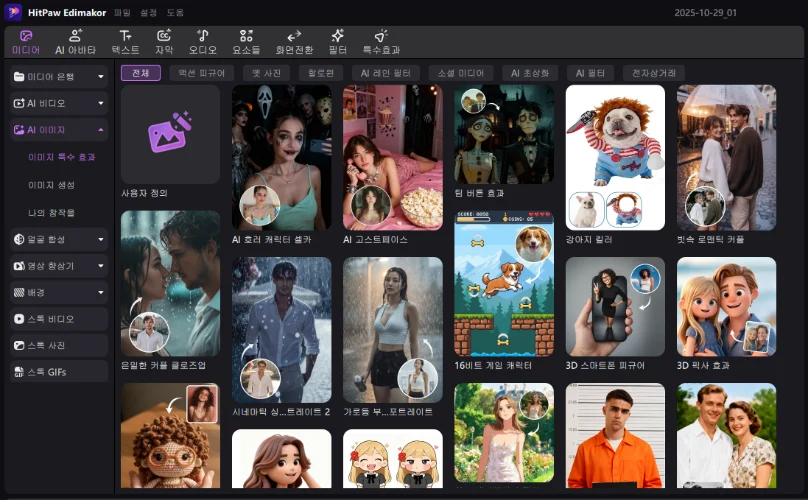Open the 요소들 elements panel
Image resolution: width=808 pixels, height=500 pixels.
pos(246,41)
